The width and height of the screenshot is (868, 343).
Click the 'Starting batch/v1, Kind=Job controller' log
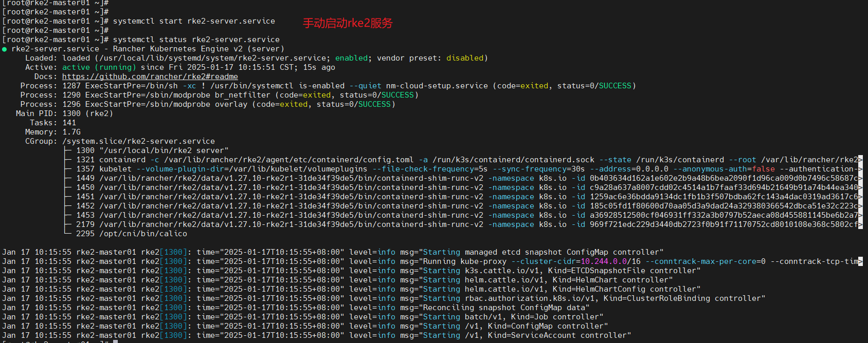[511, 317]
